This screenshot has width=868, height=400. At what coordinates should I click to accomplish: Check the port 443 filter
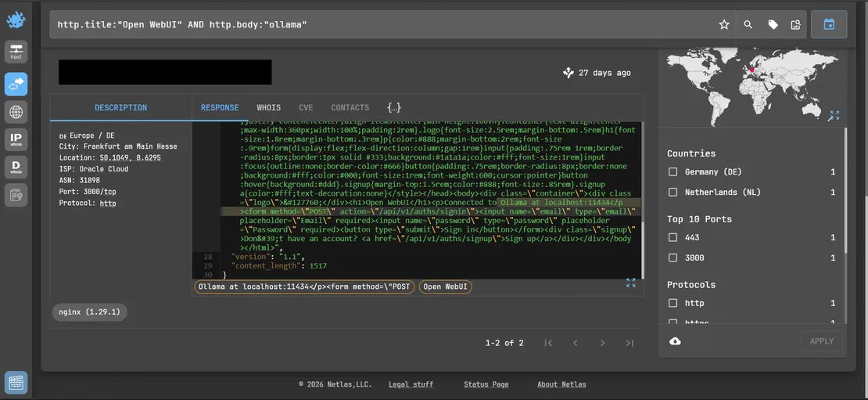tap(673, 237)
